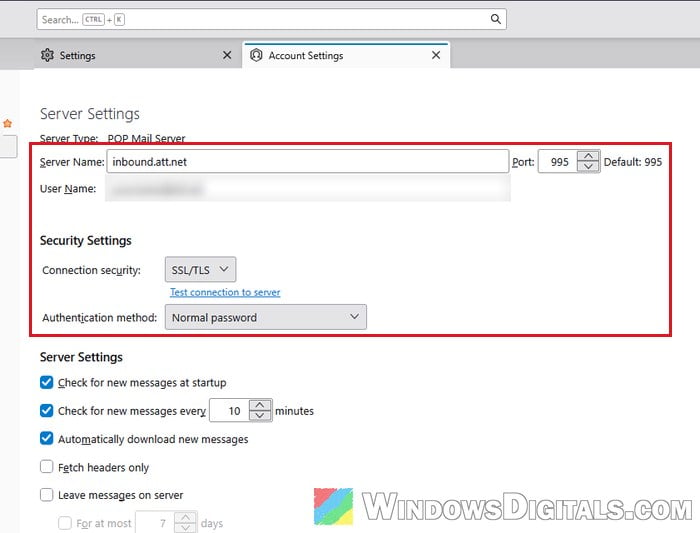Screen dimensions: 700x533
Task: Switch to the Account Settings tab
Action: pyautogui.click(x=346, y=55)
